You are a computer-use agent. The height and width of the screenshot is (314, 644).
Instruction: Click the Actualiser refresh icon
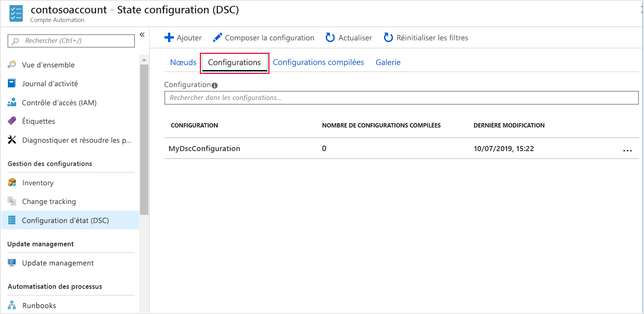pyautogui.click(x=330, y=37)
